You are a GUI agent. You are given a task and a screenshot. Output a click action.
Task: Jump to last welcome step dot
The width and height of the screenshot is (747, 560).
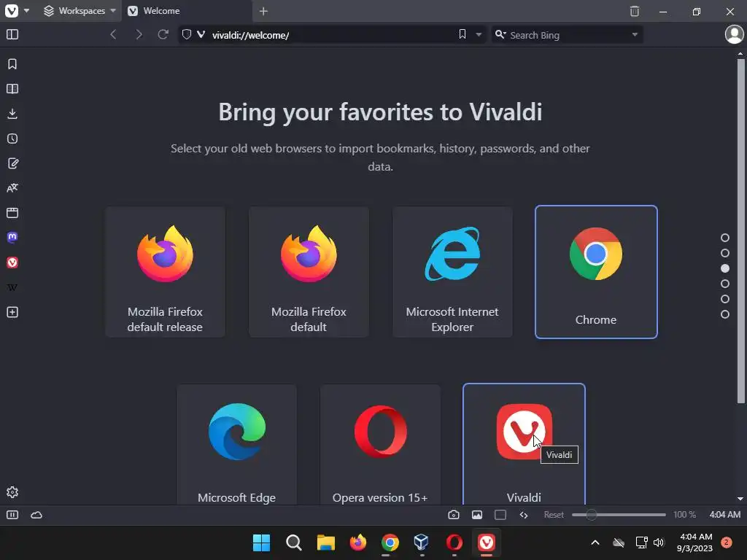click(725, 314)
